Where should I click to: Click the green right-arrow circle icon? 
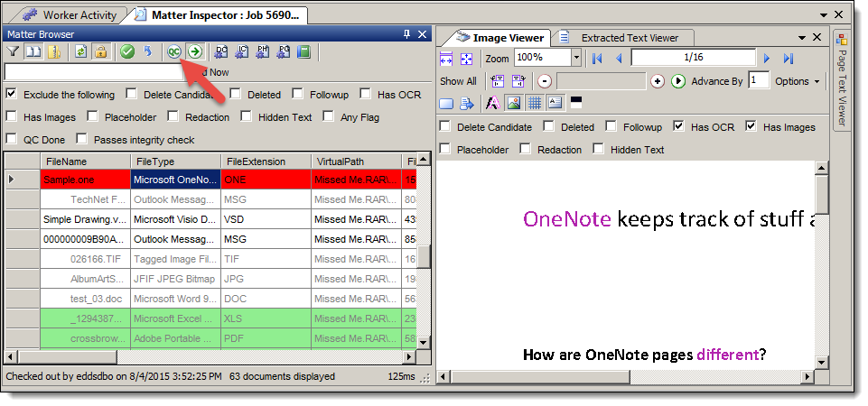click(x=194, y=52)
